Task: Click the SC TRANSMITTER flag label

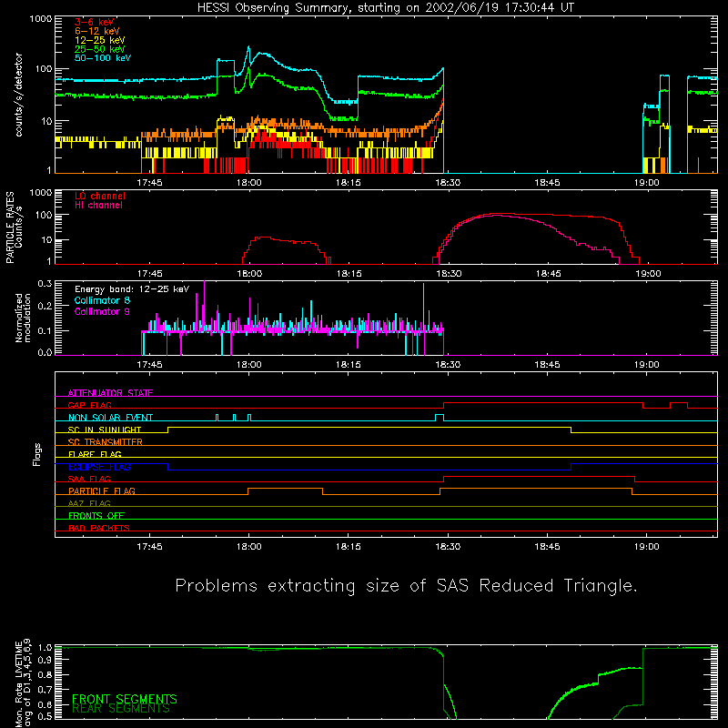Action: (x=106, y=442)
